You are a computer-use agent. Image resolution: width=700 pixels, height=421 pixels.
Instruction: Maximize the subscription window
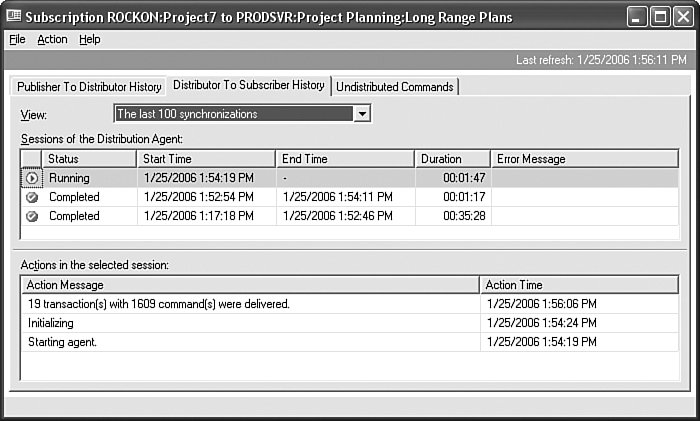click(x=660, y=17)
